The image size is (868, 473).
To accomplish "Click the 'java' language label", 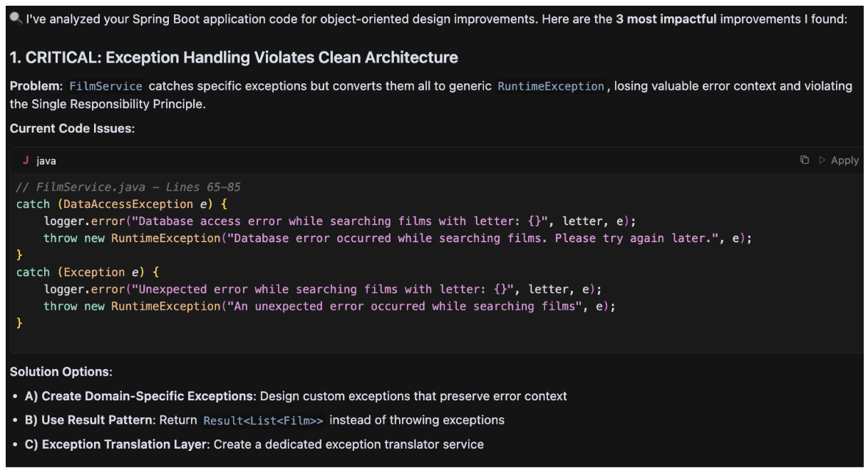I will click(x=46, y=161).
